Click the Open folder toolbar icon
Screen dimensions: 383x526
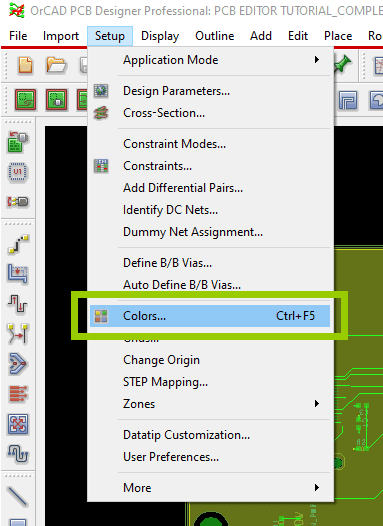56,65
